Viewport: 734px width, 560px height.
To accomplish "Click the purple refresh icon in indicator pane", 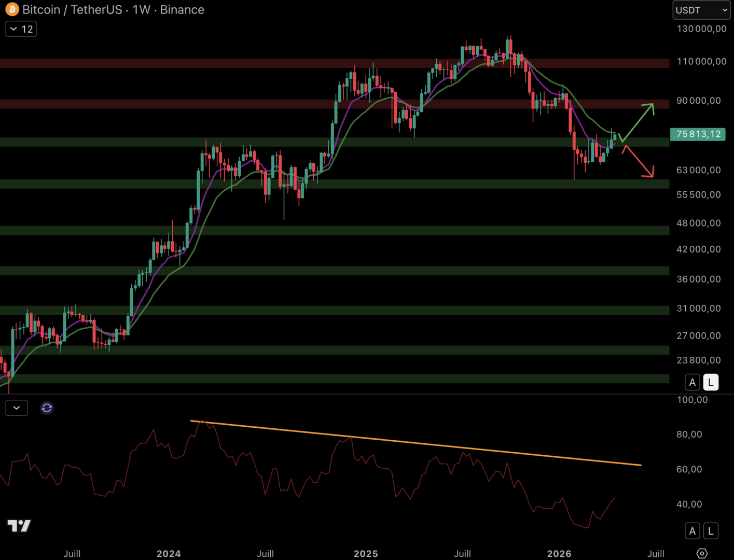I will [x=47, y=408].
